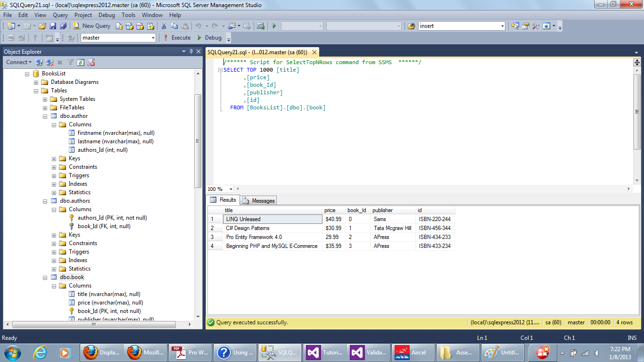Select the dbo.book tree item

click(72, 277)
